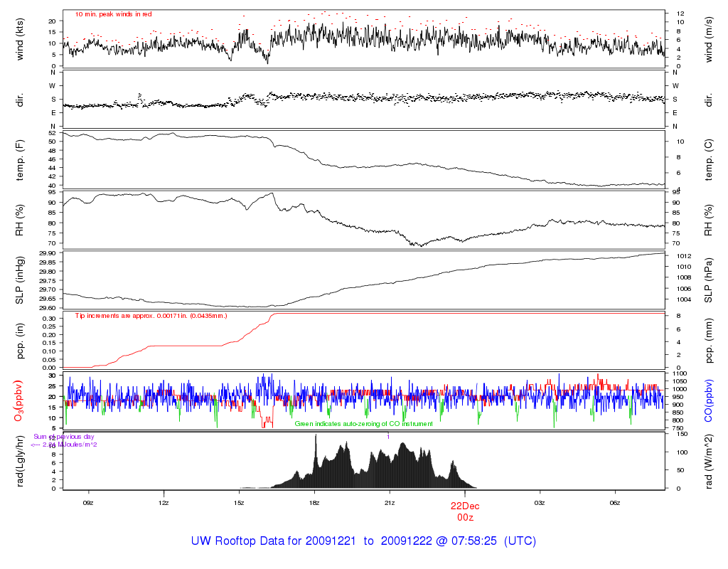Click the wind speed minimum near 16z

click(x=267, y=62)
